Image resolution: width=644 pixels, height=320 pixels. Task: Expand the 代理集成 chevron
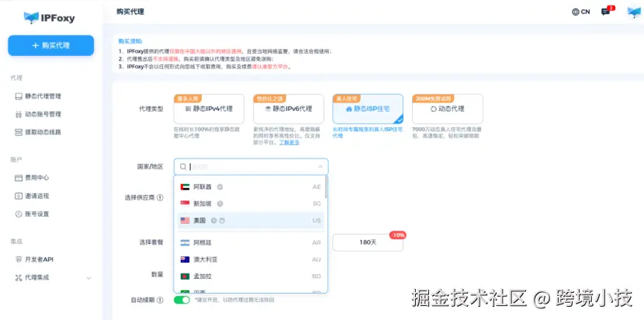pyautogui.click(x=88, y=278)
